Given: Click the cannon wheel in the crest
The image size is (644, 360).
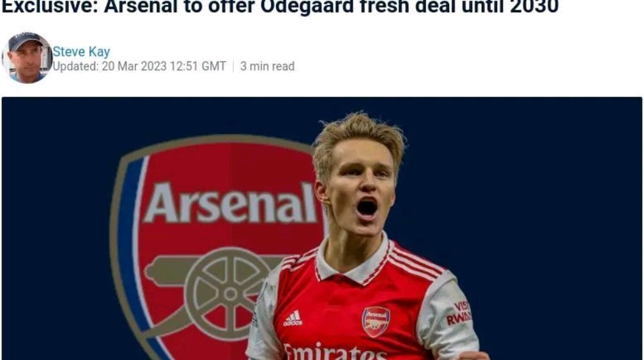Looking at the screenshot, I should point(230,294).
